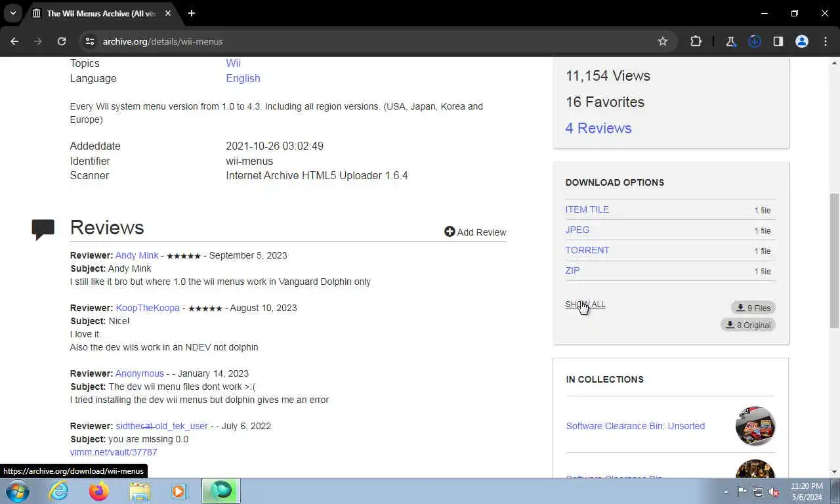Open Action Center flag icon
The width and height of the screenshot is (840, 504).
click(742, 492)
